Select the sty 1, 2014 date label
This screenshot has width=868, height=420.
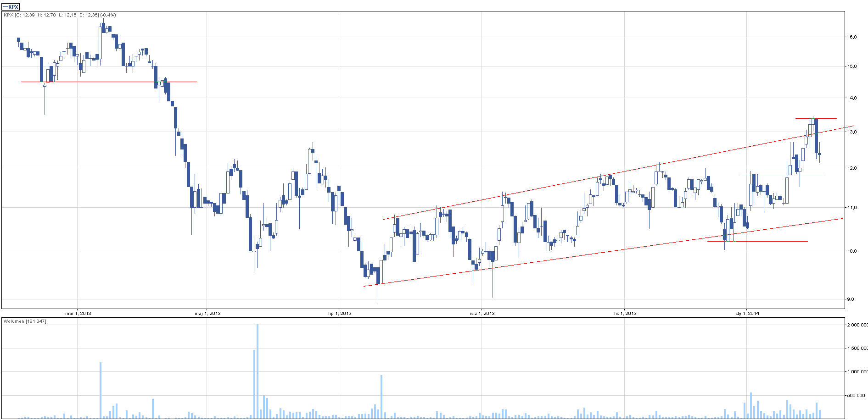(747, 314)
